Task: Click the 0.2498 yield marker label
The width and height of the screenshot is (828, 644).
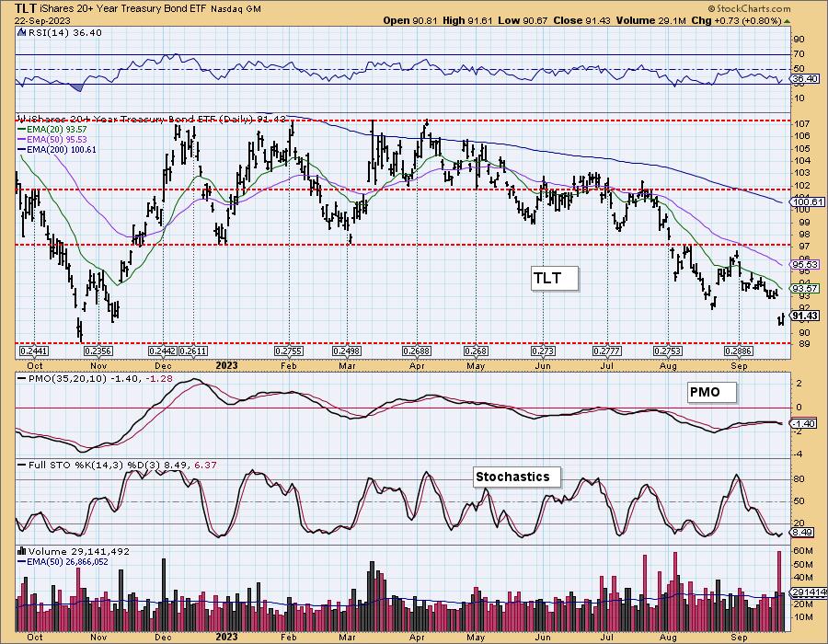Action: click(347, 351)
